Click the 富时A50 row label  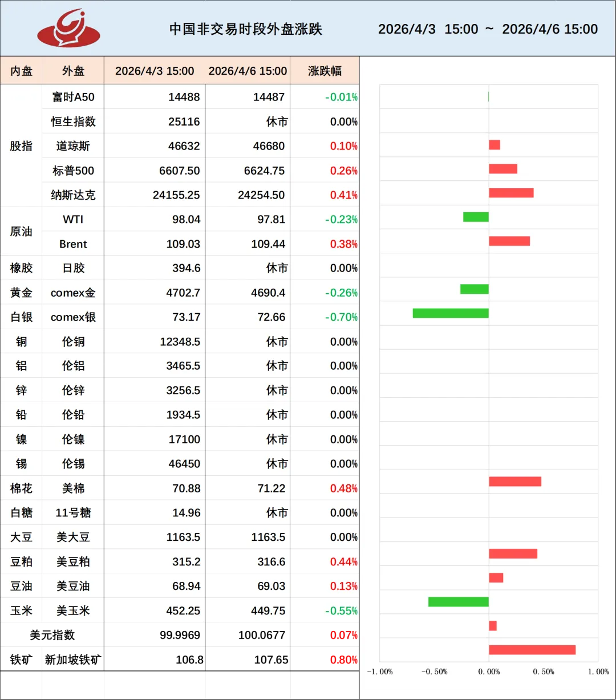click(x=73, y=97)
